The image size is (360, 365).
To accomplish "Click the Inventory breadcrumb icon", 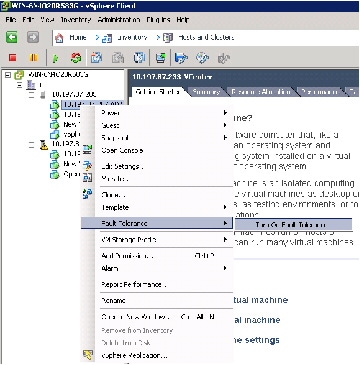I will [x=107, y=38].
